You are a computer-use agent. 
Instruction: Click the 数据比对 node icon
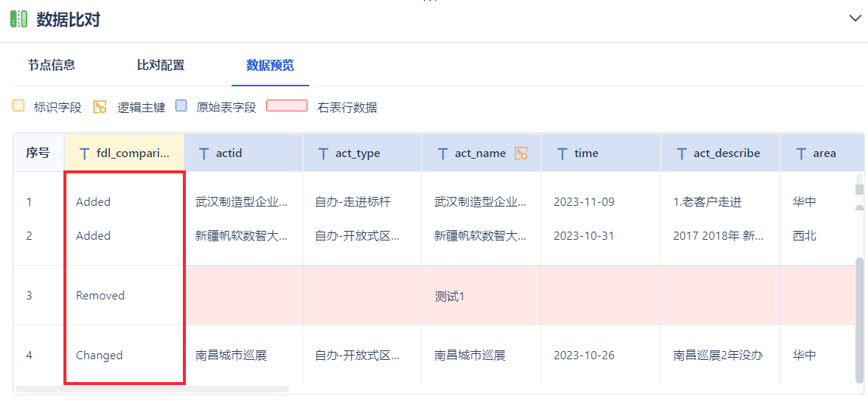[x=18, y=19]
